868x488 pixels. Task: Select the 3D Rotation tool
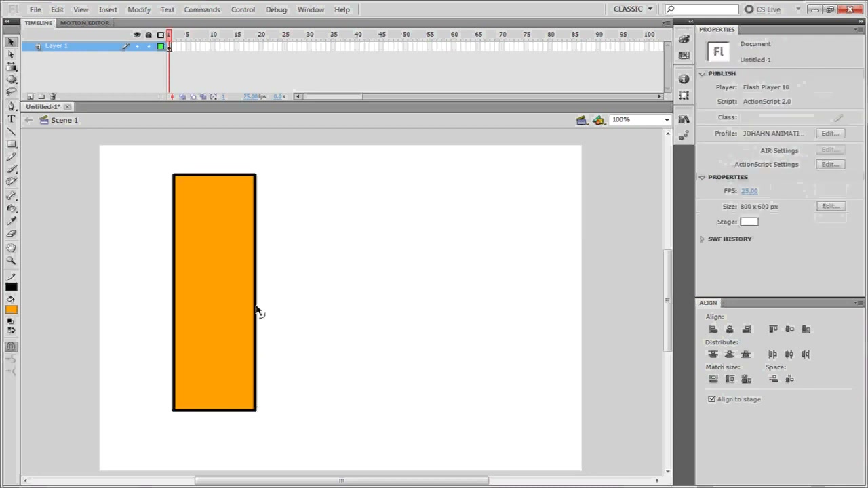(11, 79)
